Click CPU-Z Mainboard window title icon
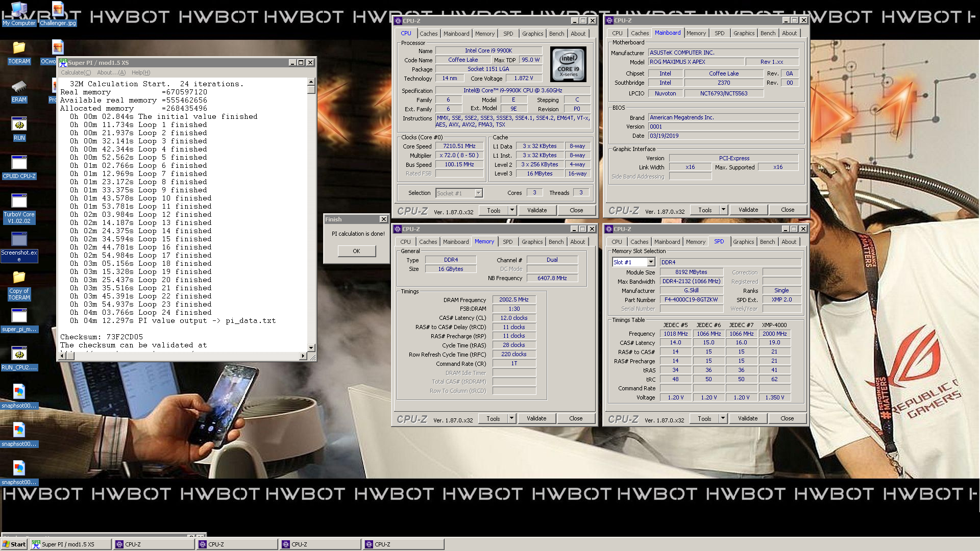The width and height of the screenshot is (980, 551). point(609,20)
